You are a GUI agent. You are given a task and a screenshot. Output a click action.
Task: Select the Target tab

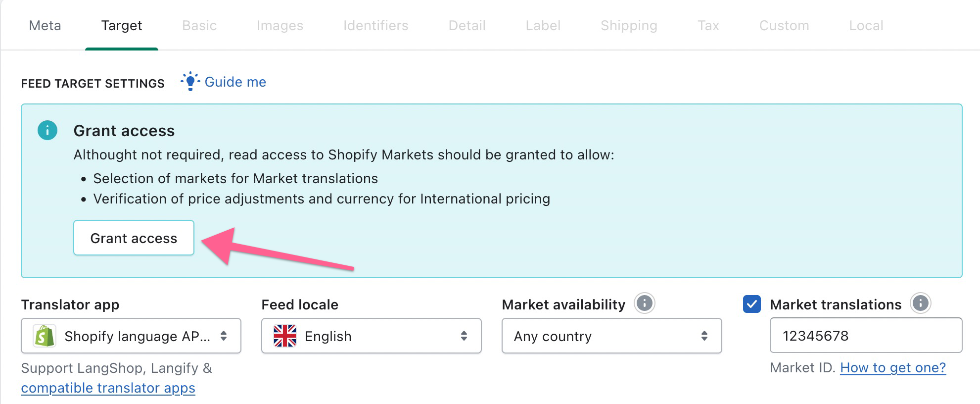(122, 25)
